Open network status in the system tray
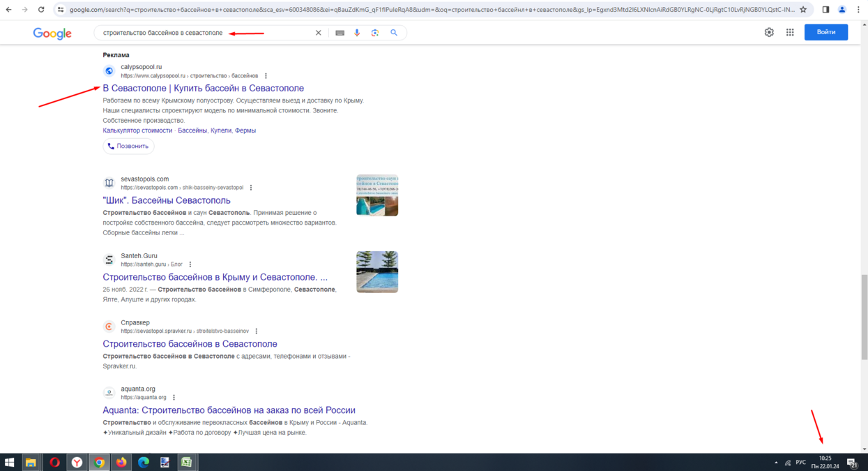Image resolution: width=868 pixels, height=471 pixels. coord(788,463)
